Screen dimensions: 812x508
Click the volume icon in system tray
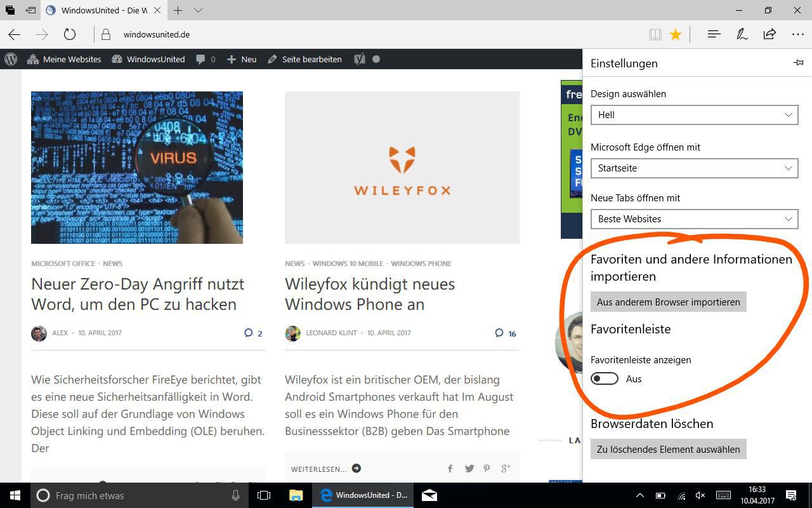click(x=701, y=495)
